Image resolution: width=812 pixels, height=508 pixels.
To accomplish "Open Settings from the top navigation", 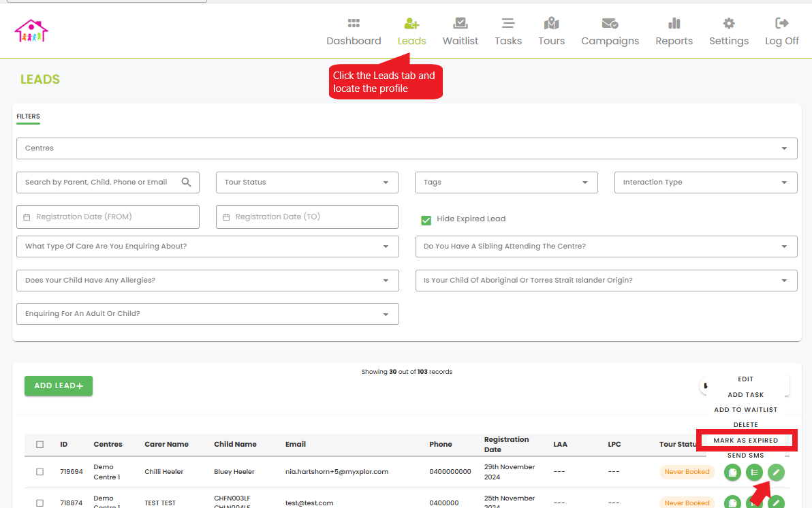I will 729,31.
